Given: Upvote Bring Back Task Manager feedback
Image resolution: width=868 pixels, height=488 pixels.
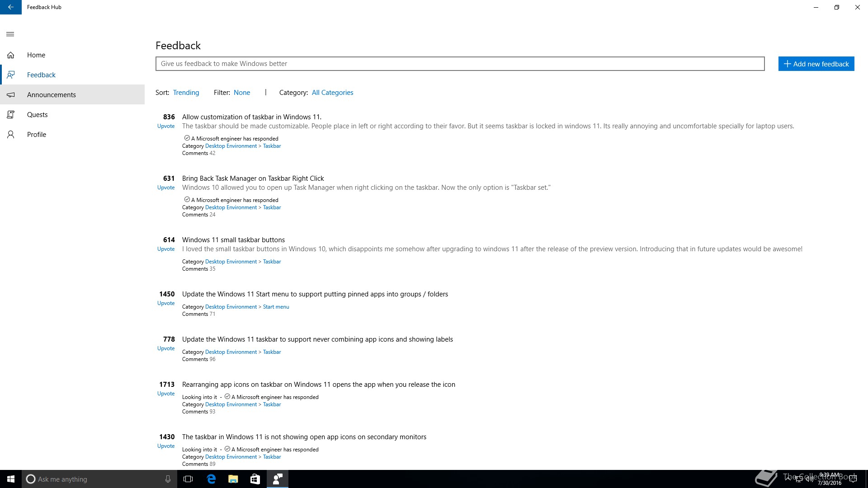Looking at the screenshot, I should tap(166, 188).
